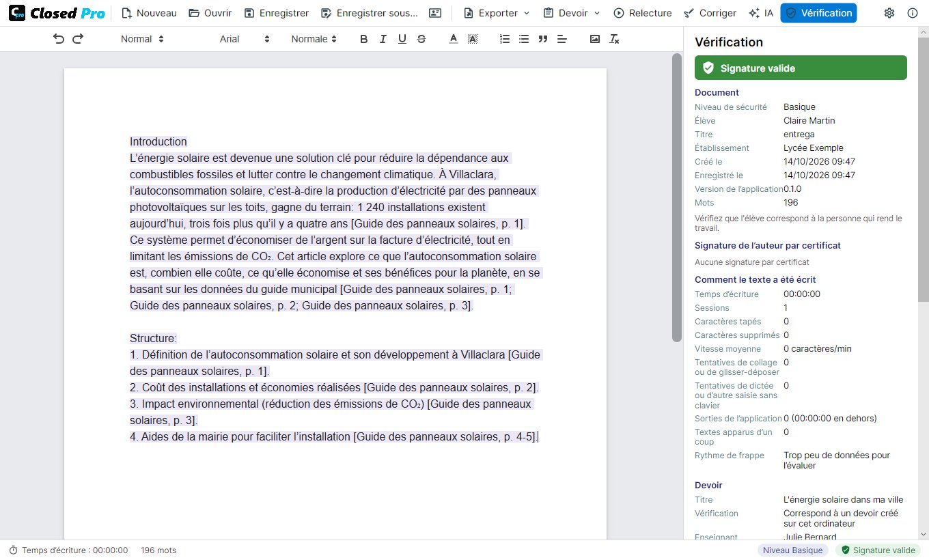
Task: Toggle the Vérification panel tab
Action: tap(818, 13)
